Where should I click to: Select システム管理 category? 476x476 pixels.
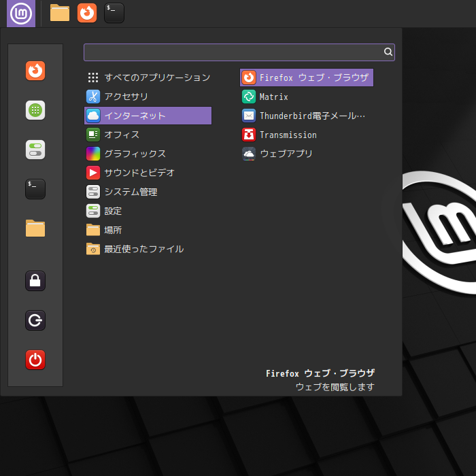click(148, 192)
